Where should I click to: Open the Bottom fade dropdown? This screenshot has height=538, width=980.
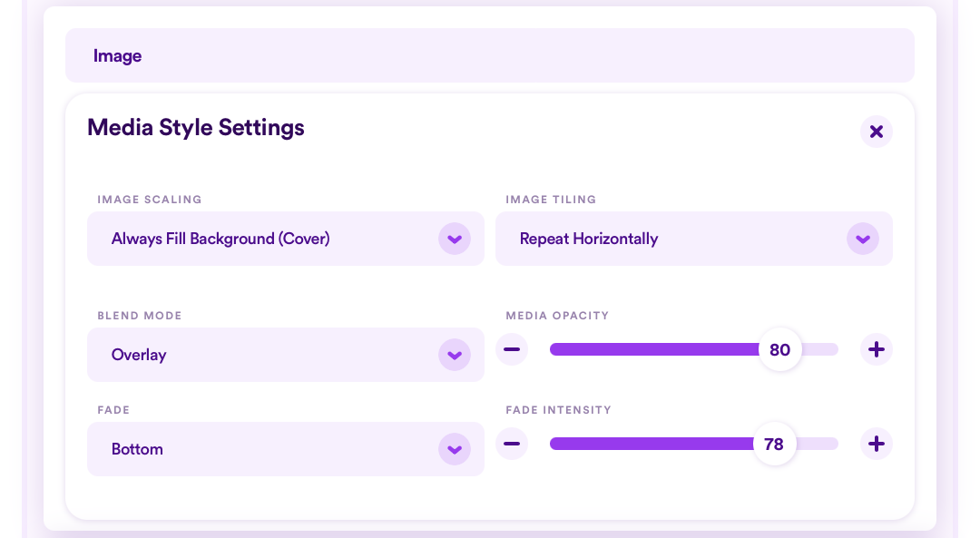tap(286, 449)
